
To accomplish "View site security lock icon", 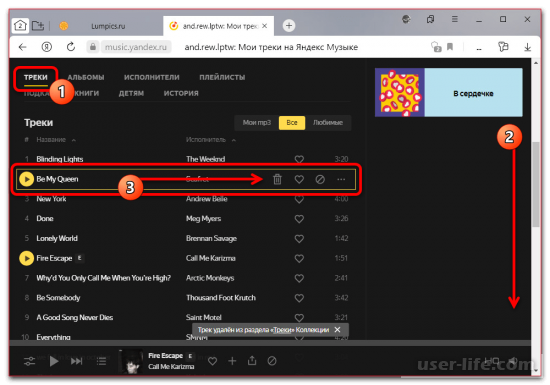I will click(x=93, y=47).
